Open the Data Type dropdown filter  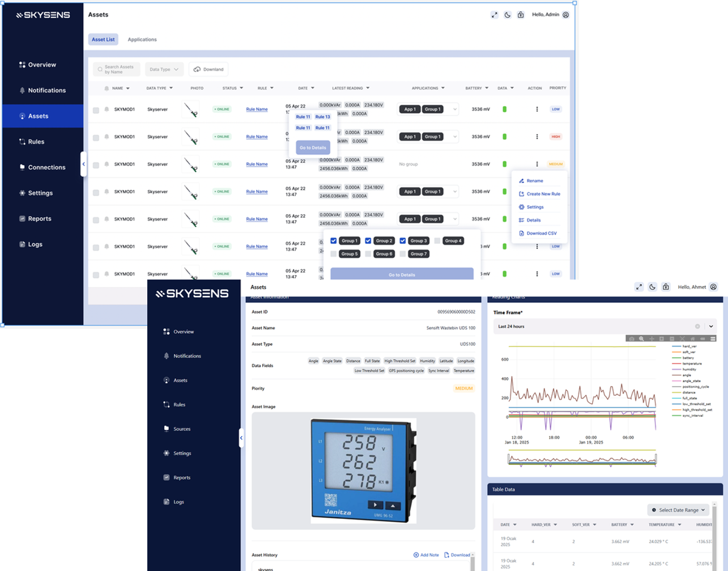coord(164,70)
